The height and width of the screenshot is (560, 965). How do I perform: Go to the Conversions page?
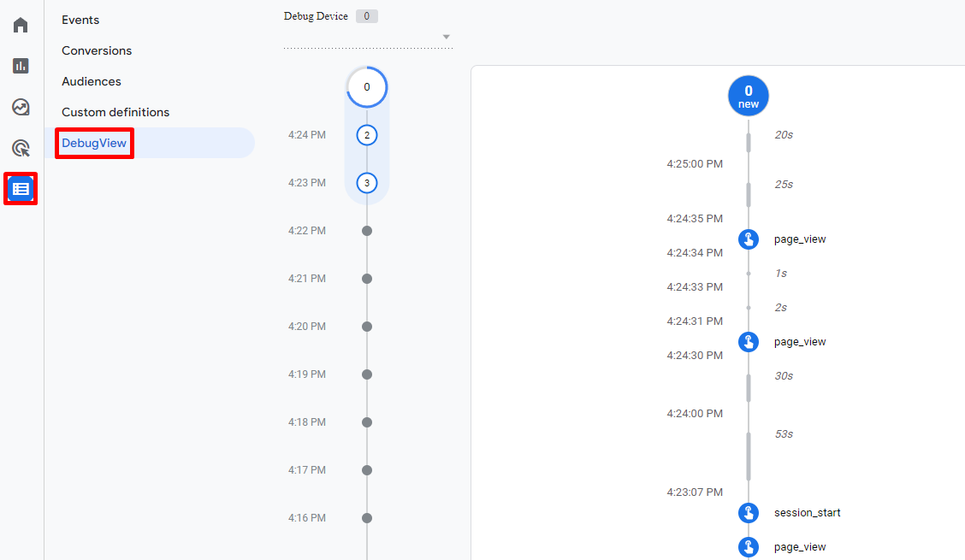click(96, 50)
